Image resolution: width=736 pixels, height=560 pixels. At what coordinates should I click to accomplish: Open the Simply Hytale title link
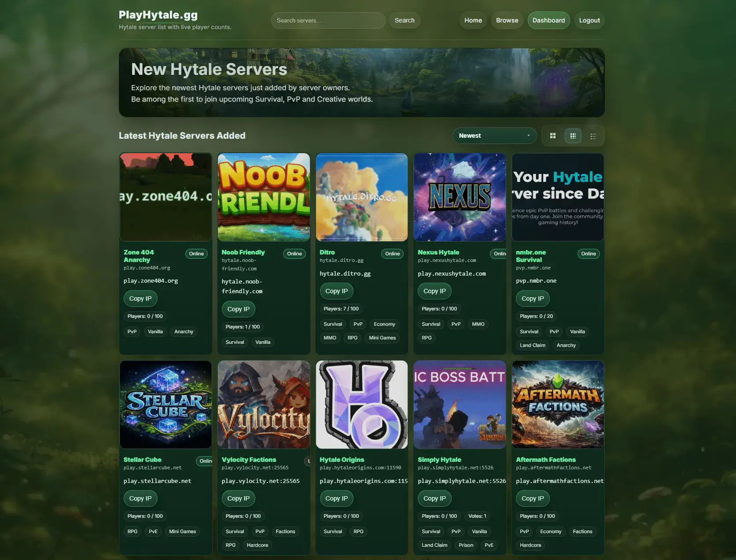439,460
